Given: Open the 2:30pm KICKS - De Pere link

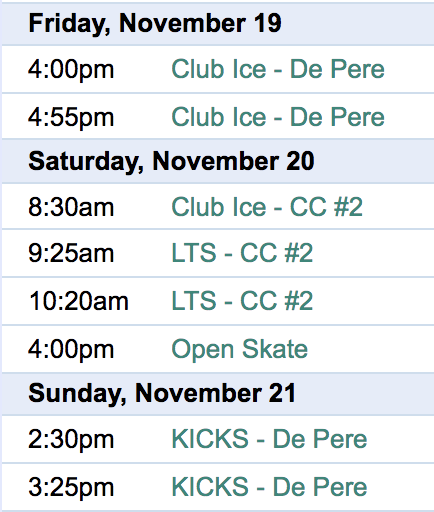Looking at the screenshot, I should coord(269,439).
